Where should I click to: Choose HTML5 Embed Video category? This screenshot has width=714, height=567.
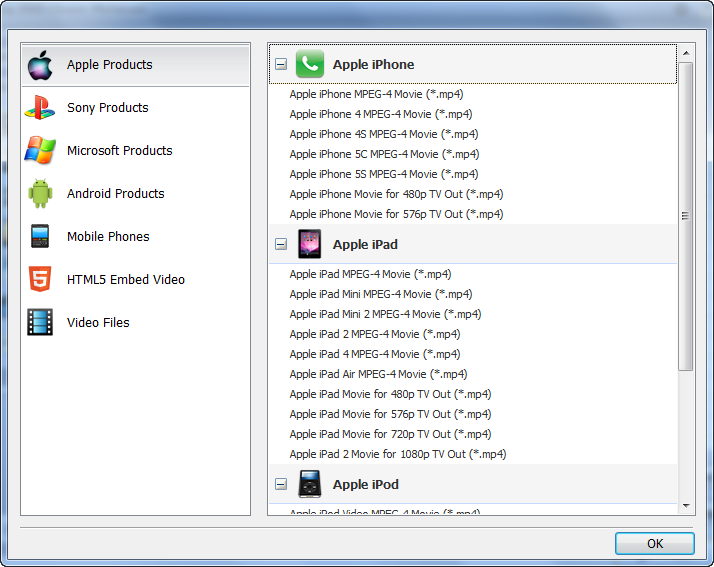pos(135,279)
